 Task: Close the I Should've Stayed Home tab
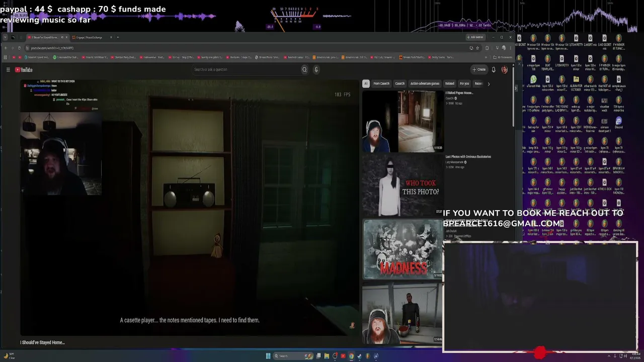click(66, 37)
